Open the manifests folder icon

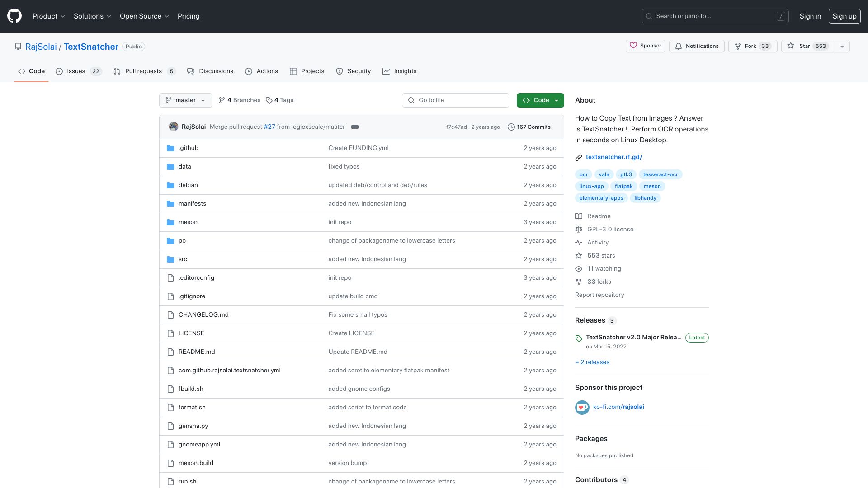[170, 204]
